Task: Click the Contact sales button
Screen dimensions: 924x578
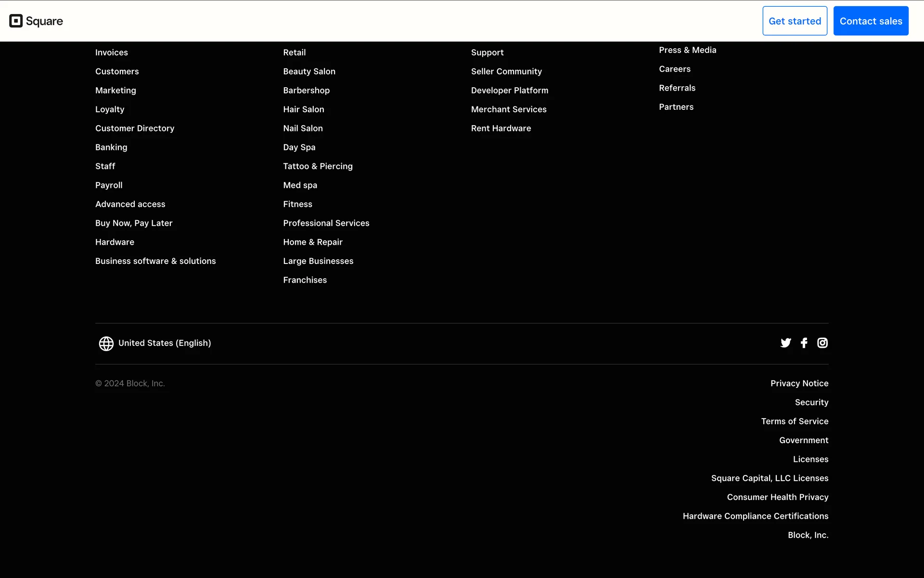Action: pyautogui.click(x=871, y=21)
